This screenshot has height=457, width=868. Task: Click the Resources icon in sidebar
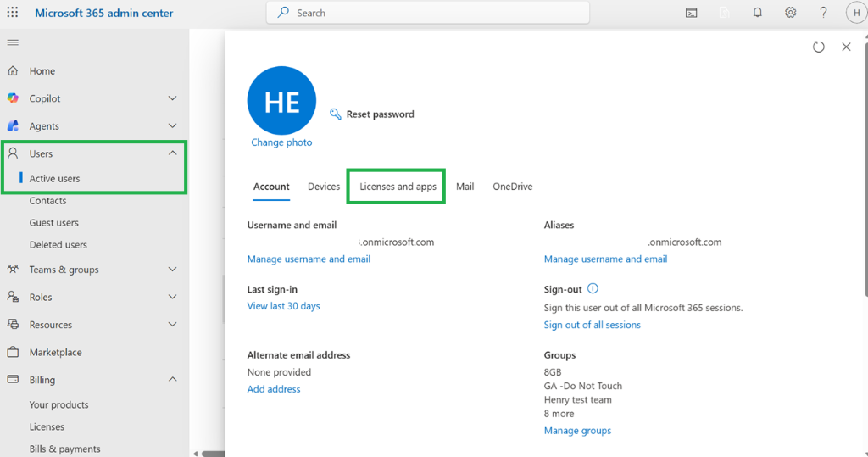coord(13,324)
